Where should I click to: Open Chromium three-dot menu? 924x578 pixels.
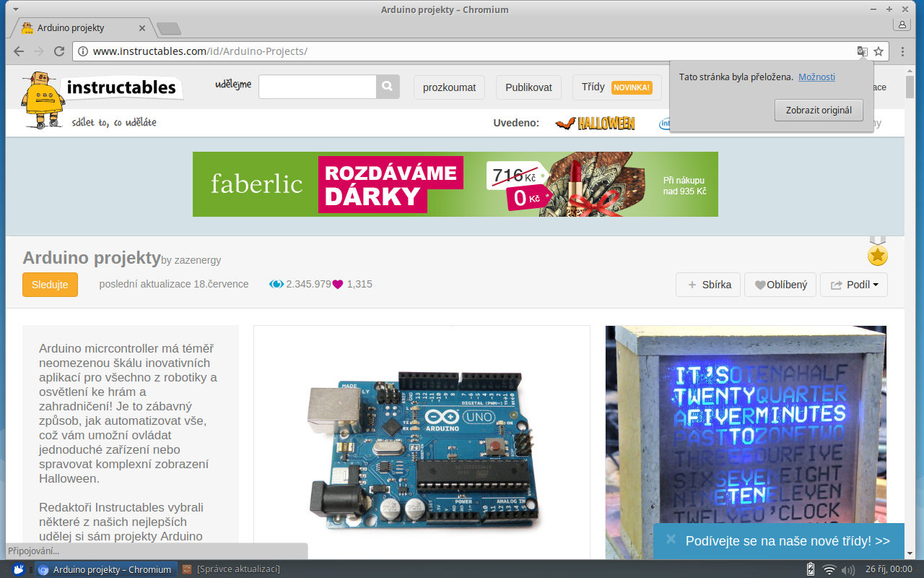pyautogui.click(x=902, y=51)
